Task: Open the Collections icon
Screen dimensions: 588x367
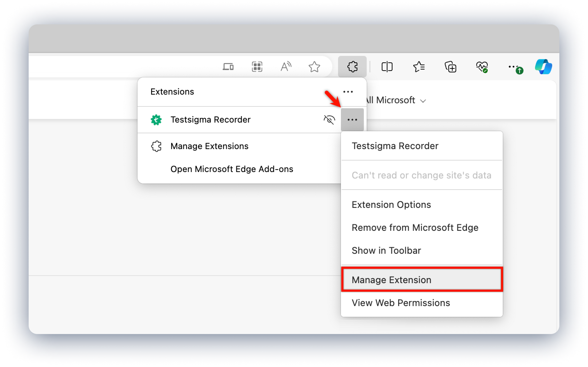Action: (x=450, y=66)
